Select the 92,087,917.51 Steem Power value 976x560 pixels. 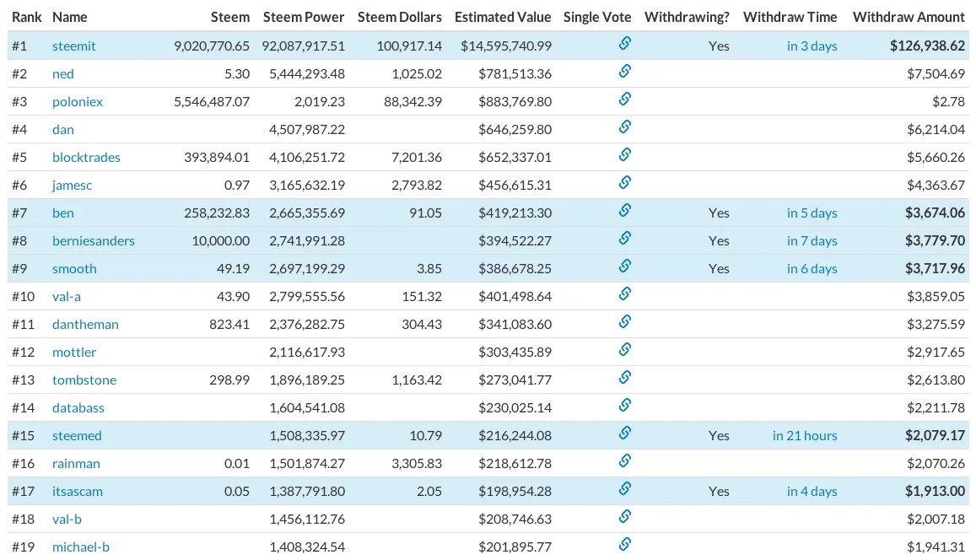click(303, 46)
